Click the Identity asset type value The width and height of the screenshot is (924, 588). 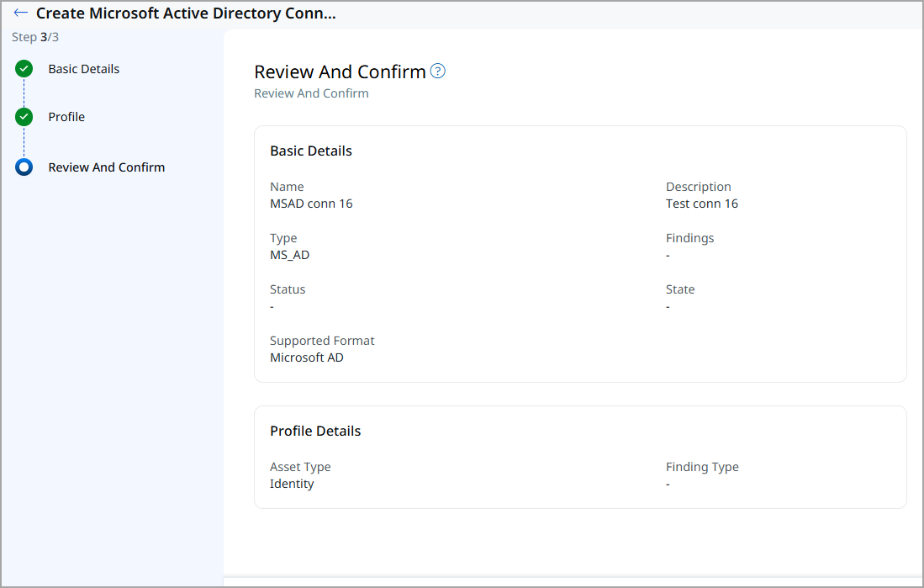(x=292, y=484)
